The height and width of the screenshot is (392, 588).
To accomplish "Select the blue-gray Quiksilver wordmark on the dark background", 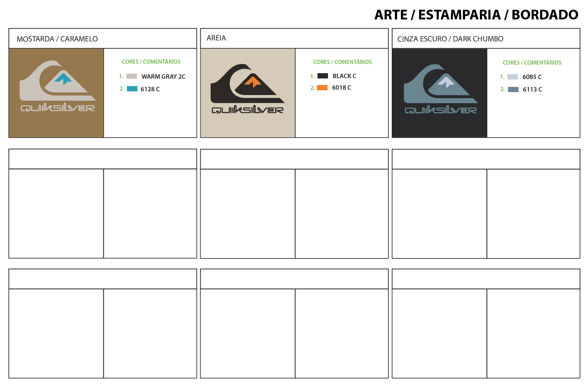I will 441,110.
